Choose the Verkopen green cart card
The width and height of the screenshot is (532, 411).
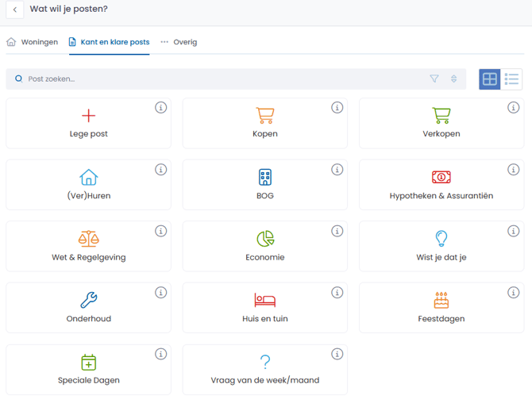coord(441,123)
